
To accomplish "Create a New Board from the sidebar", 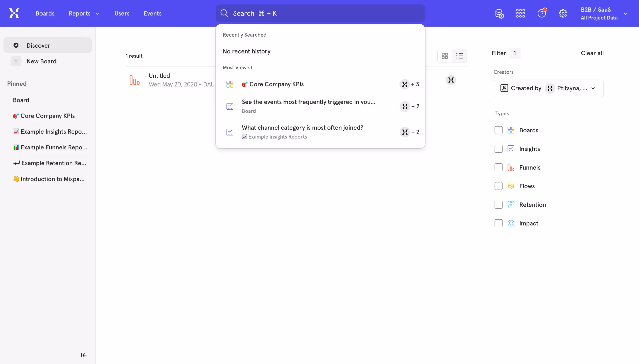I will [41, 61].
